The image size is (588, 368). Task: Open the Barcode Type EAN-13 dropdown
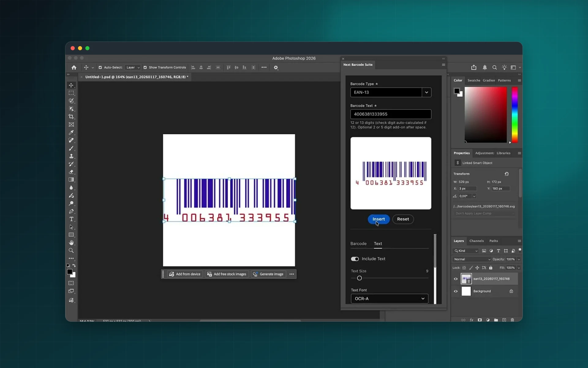tap(391, 92)
